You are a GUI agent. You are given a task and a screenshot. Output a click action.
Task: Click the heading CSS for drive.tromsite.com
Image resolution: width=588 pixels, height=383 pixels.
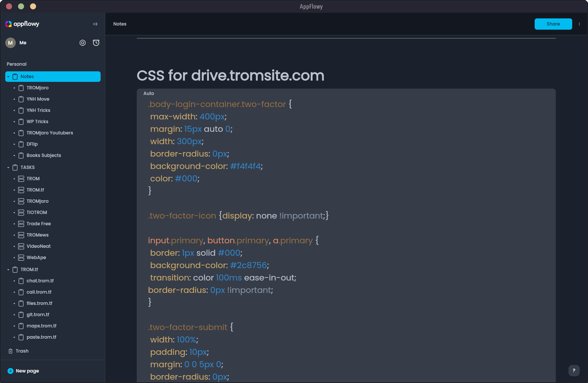click(x=230, y=75)
